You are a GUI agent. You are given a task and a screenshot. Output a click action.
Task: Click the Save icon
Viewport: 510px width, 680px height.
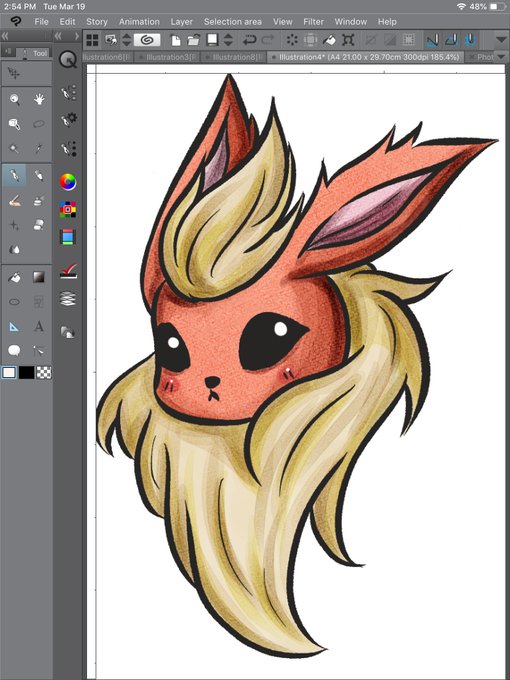tap(212, 40)
